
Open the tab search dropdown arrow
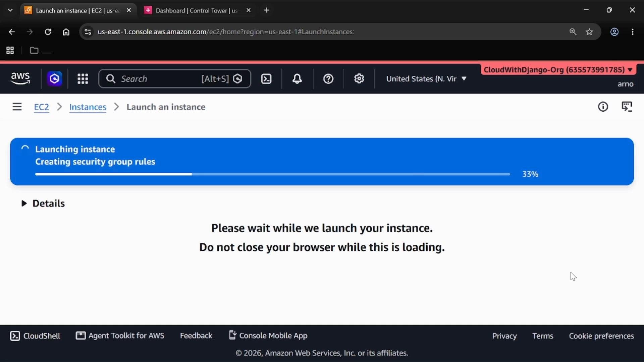click(10, 10)
